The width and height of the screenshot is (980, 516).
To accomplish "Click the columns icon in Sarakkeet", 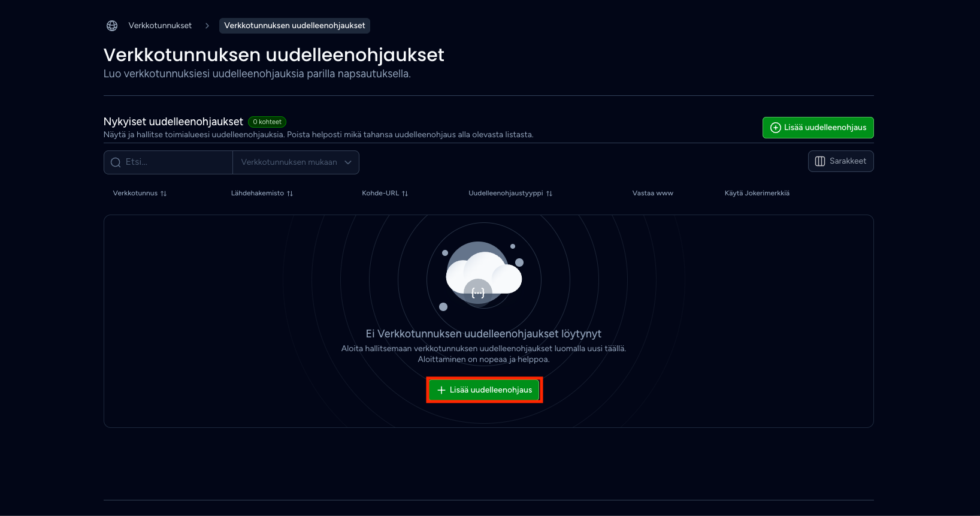I will point(820,161).
